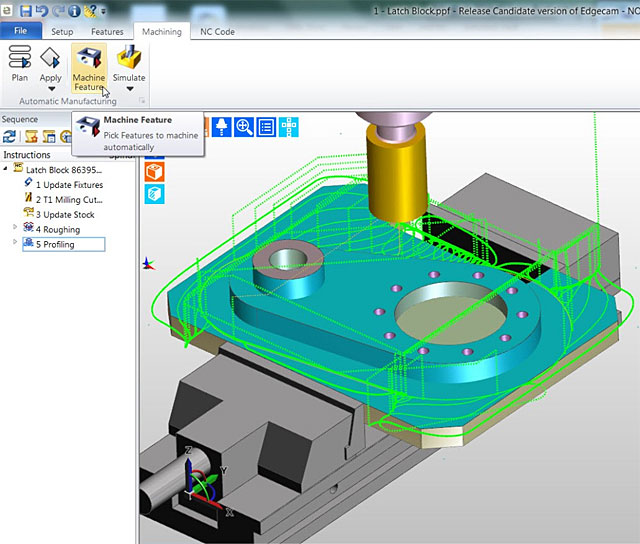Select the 2 T1 Milling Cutter instruction
Image resolution: width=640 pixels, height=544 pixels.
69,200
